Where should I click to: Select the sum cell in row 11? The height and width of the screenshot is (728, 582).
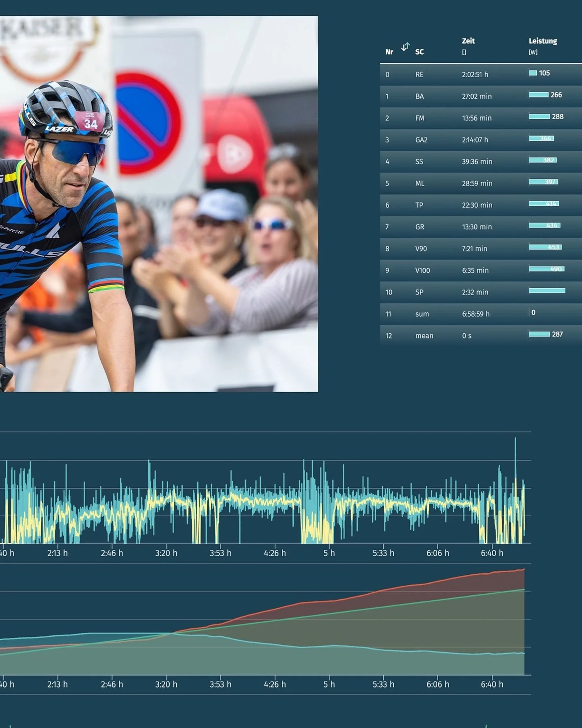(x=422, y=314)
